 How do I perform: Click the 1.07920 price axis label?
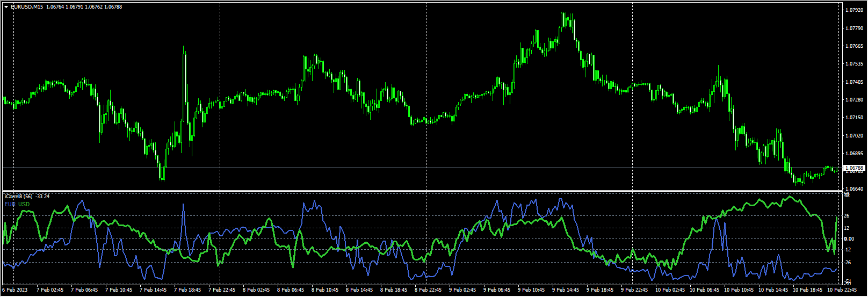853,10
